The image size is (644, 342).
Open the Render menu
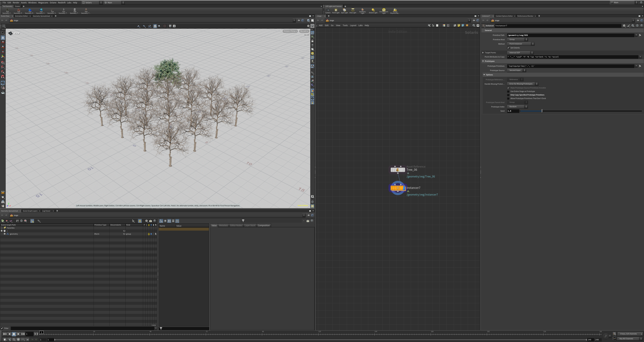[16, 3]
